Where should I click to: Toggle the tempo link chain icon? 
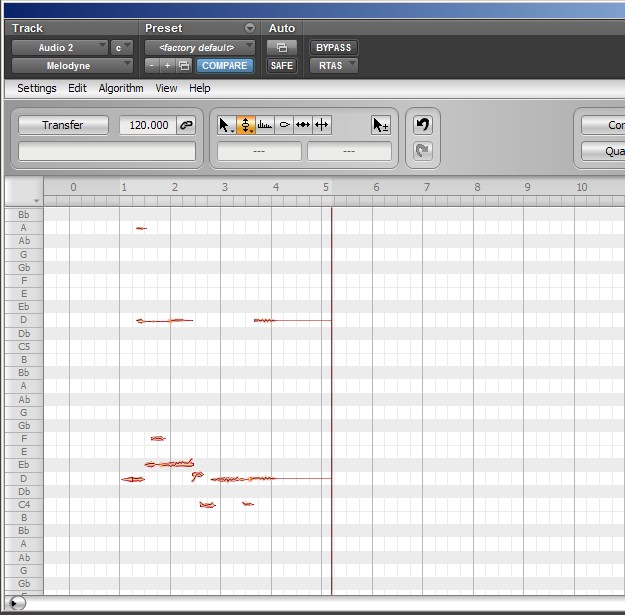pyautogui.click(x=186, y=125)
